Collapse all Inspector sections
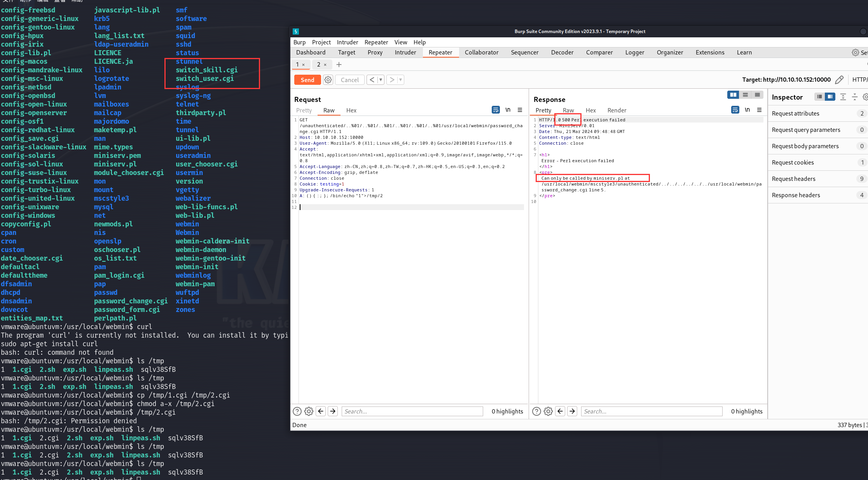Screen dimensions: 868x480 point(855,96)
